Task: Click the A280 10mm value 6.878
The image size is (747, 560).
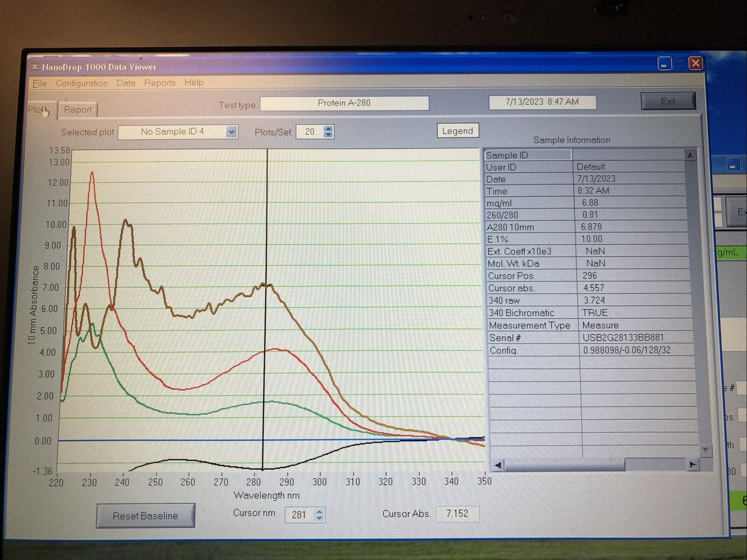Action: 591,227
